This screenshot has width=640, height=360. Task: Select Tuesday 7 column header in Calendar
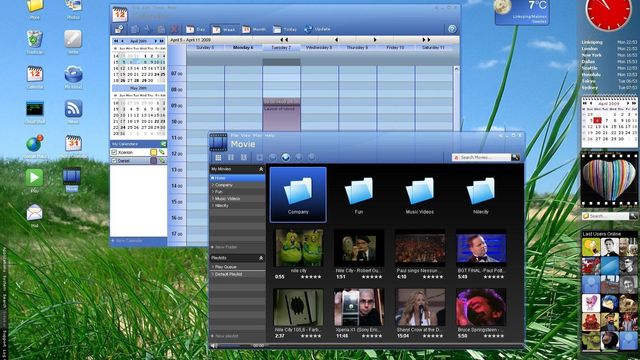[x=281, y=48]
